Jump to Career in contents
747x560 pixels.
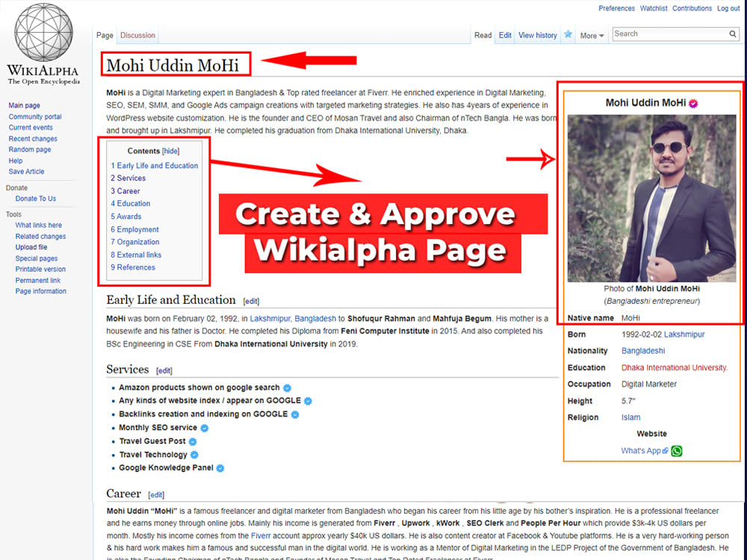[125, 191]
